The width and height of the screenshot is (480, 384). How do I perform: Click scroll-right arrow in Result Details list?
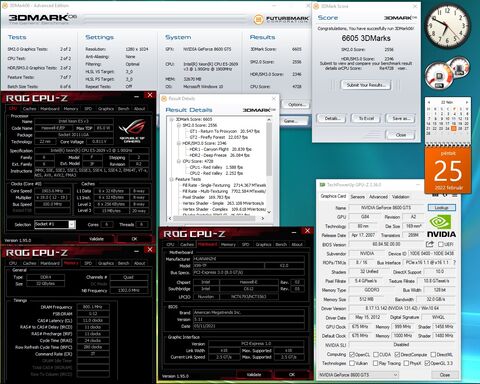263,218
